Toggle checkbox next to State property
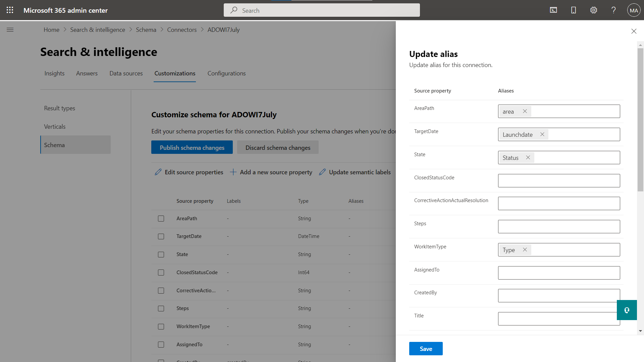This screenshot has width=644, height=362. (x=161, y=254)
